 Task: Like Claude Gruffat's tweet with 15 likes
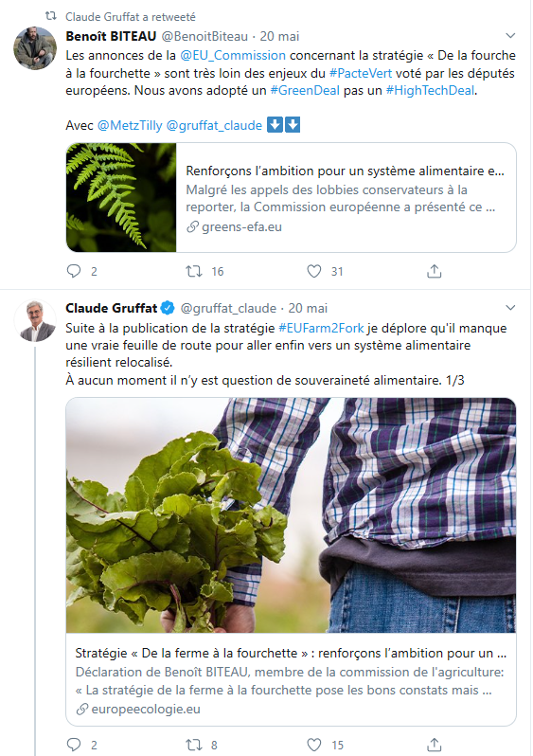tap(314, 745)
